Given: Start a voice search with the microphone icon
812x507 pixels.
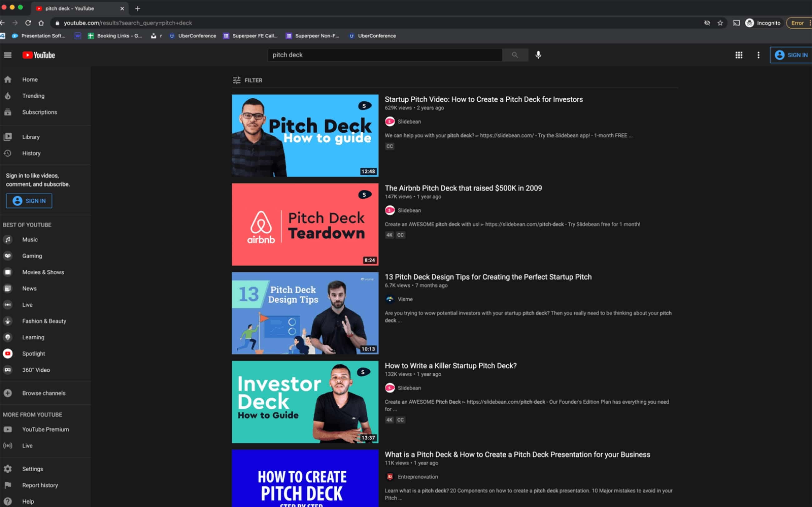Looking at the screenshot, I should click(538, 55).
